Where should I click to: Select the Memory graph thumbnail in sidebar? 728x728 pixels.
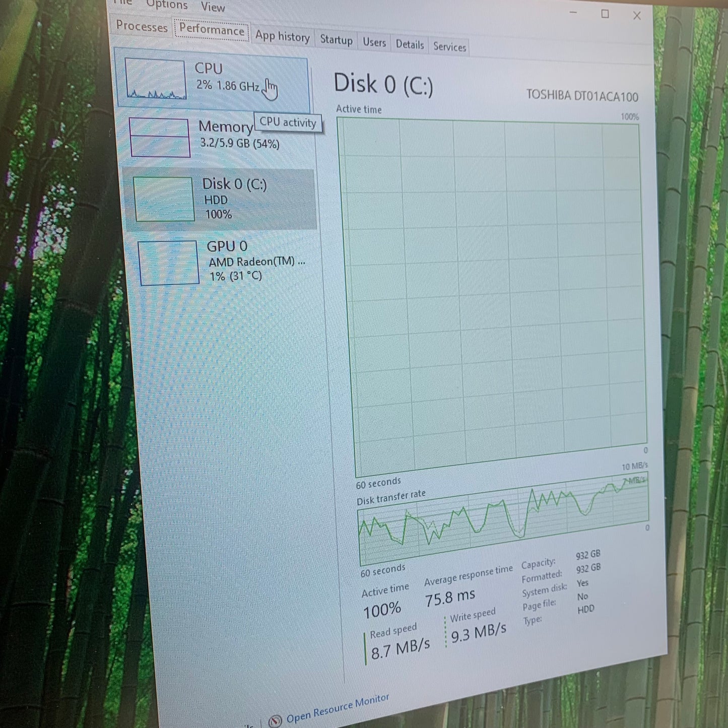coord(160,137)
